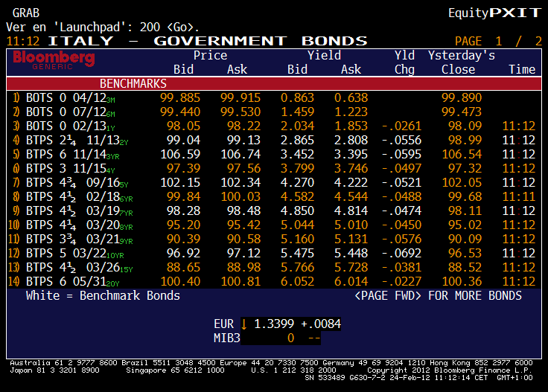The height and width of the screenshot is (392, 548).
Task: Click the Price Ask column header
Action: [237, 69]
